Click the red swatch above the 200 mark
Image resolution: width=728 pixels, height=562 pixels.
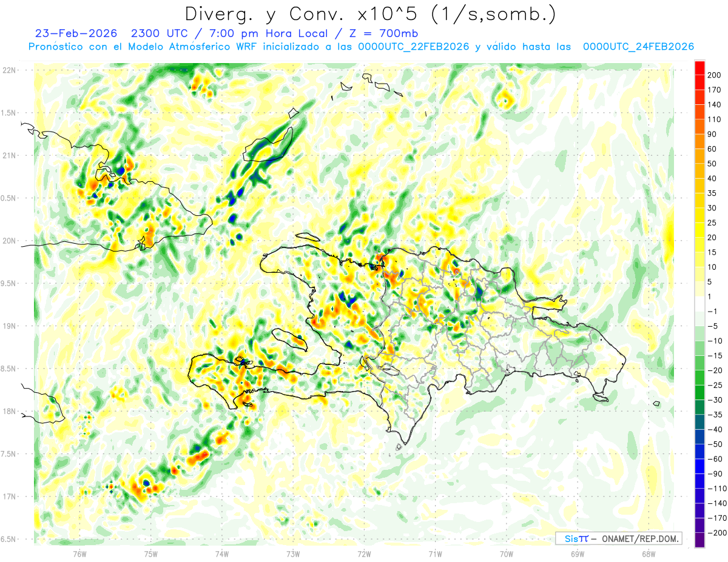click(699, 68)
